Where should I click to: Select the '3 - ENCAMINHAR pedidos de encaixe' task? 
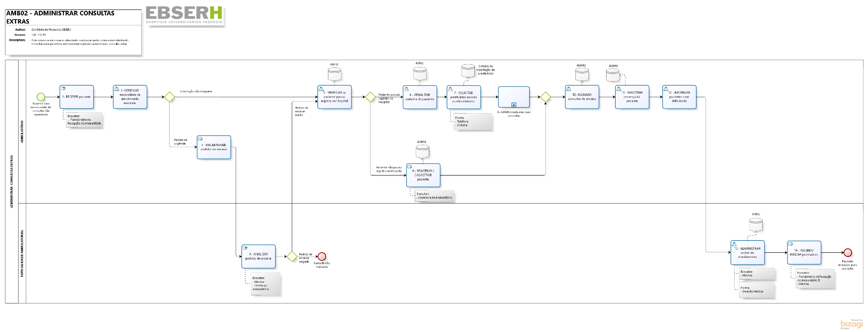point(214,147)
